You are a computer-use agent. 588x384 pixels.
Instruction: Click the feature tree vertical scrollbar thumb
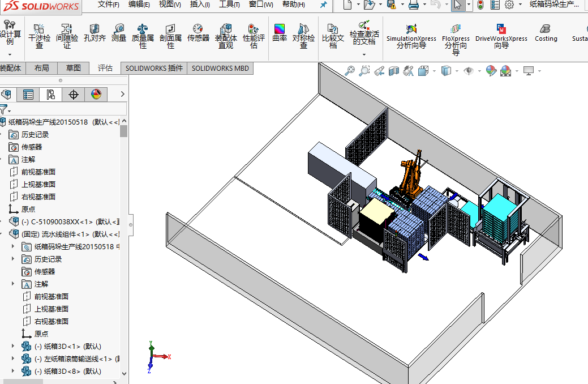(124, 131)
